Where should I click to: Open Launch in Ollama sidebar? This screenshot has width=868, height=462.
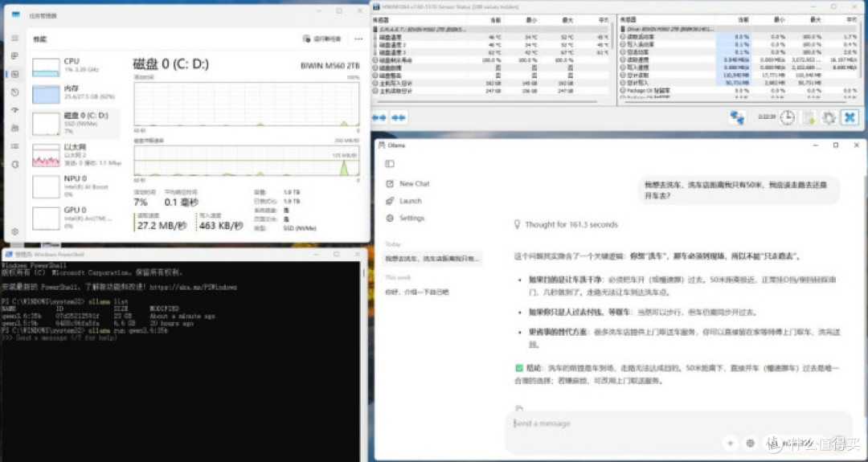click(403, 201)
